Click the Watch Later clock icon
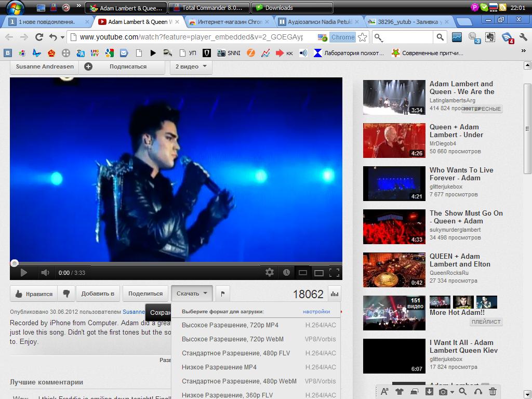532x399 pixels. 286,272
